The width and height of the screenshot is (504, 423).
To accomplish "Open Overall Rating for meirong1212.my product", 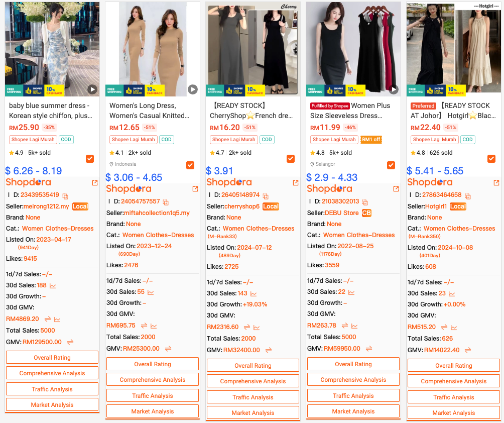I will click(52, 357).
